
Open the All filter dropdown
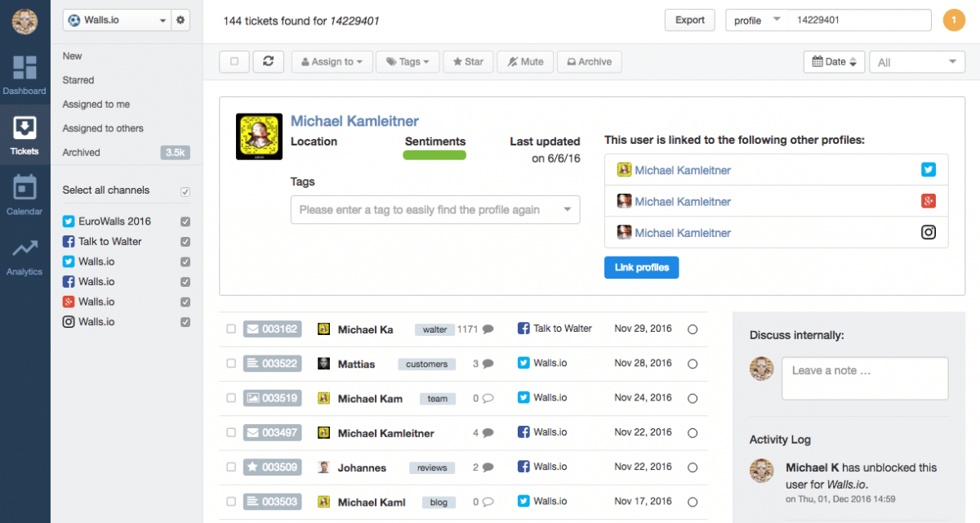917,62
